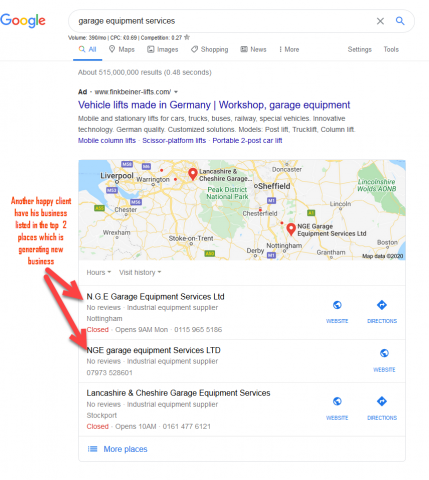
Task: Get directions to Lancashire & Cheshire Garage
Action: coord(382,401)
